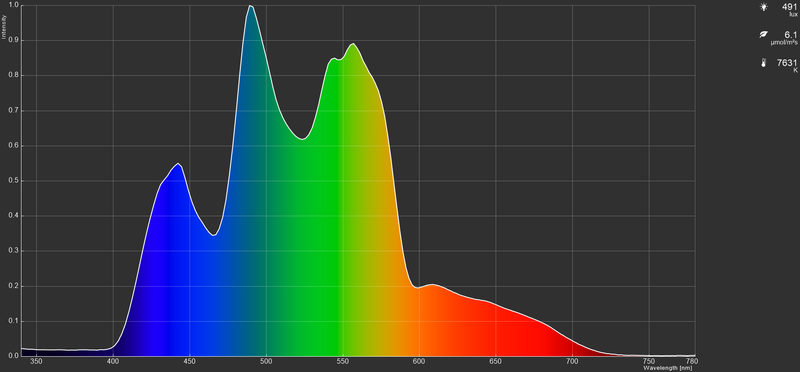Click the 650 wavelength tick label
800x372 pixels.
[x=495, y=361]
